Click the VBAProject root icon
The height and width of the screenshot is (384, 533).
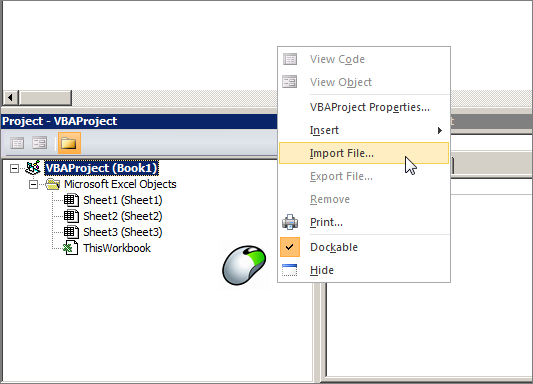[x=33, y=168]
